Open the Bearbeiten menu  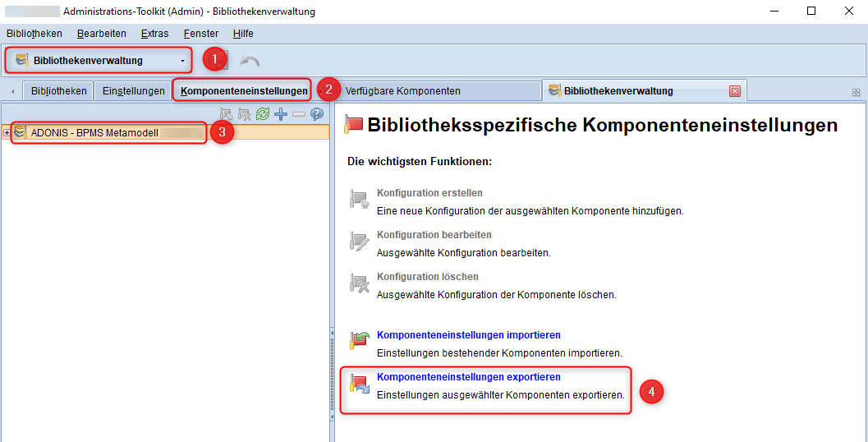coord(102,33)
